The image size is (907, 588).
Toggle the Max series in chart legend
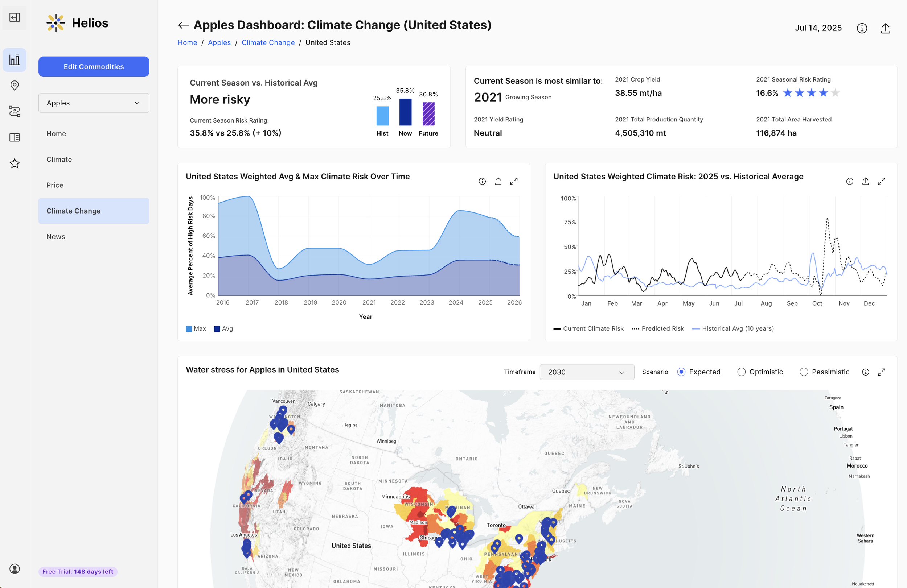pyautogui.click(x=196, y=329)
